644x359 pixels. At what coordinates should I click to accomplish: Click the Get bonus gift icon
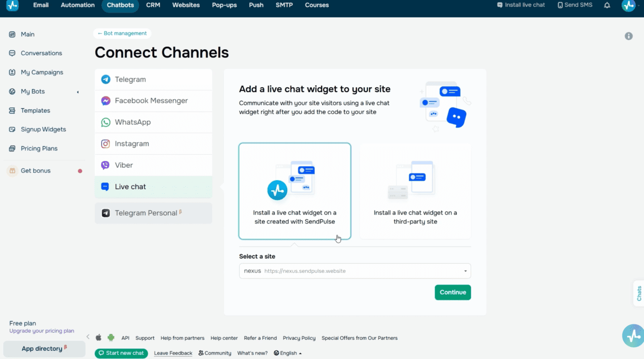12,171
